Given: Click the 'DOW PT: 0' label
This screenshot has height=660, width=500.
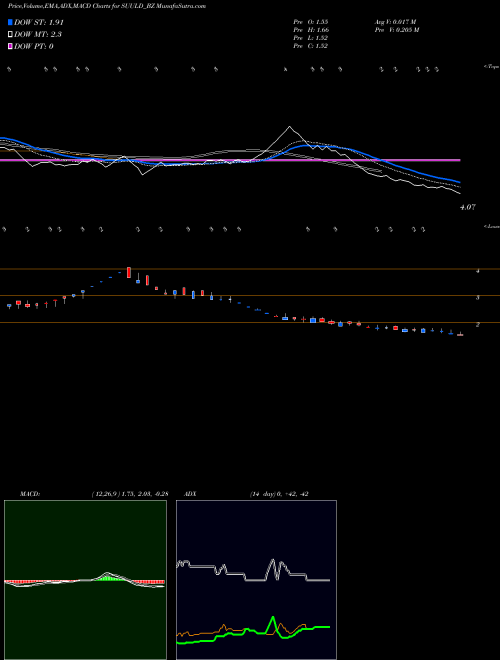Looking at the screenshot, I should click(x=34, y=46).
